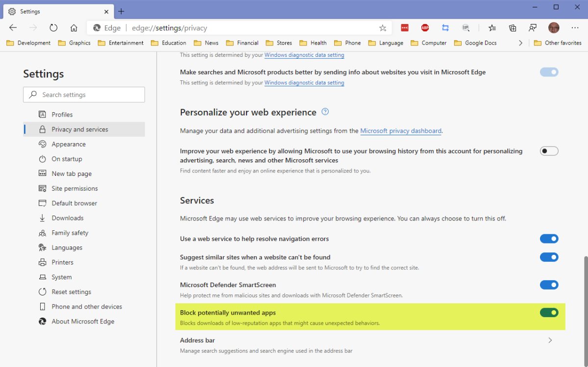Open Appearance settings section
Image resolution: width=588 pixels, height=367 pixels.
[x=84, y=144]
